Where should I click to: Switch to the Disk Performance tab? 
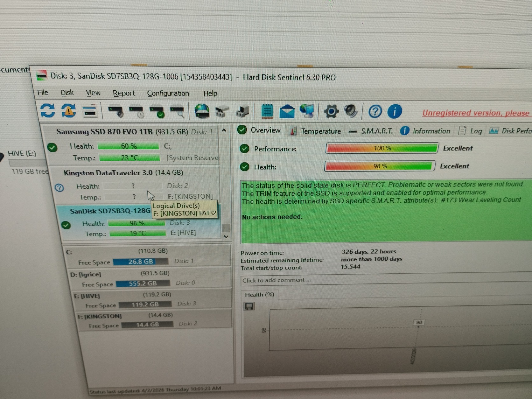tap(510, 131)
